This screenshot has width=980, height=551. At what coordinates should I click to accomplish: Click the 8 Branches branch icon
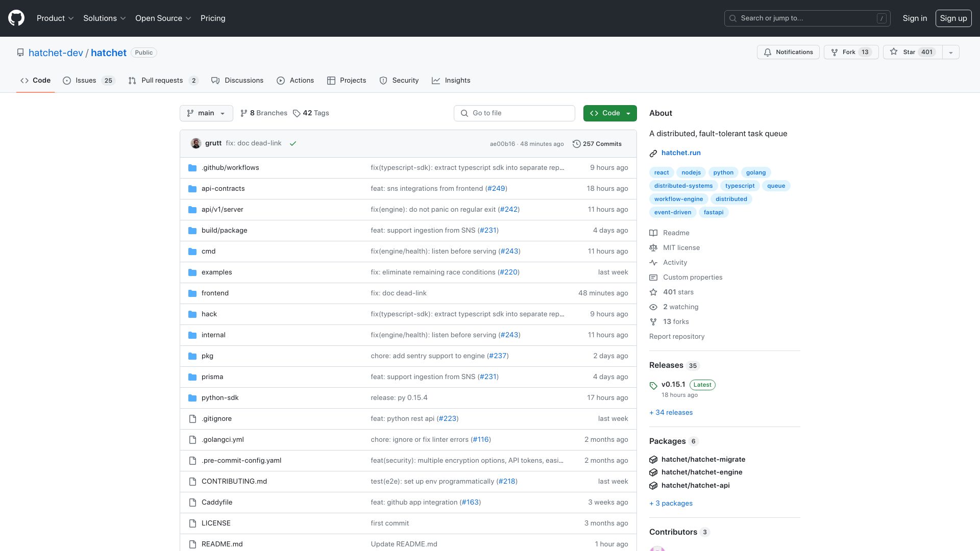coord(244,113)
